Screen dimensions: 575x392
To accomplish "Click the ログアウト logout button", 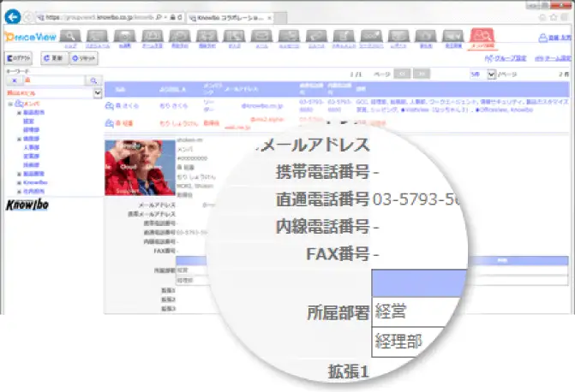I will pyautogui.click(x=18, y=58).
